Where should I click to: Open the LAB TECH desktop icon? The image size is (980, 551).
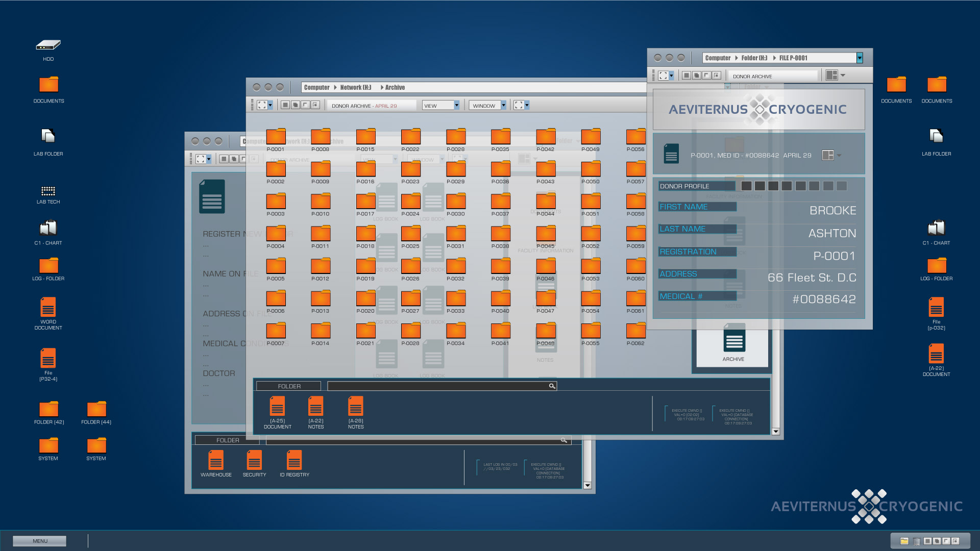48,191
